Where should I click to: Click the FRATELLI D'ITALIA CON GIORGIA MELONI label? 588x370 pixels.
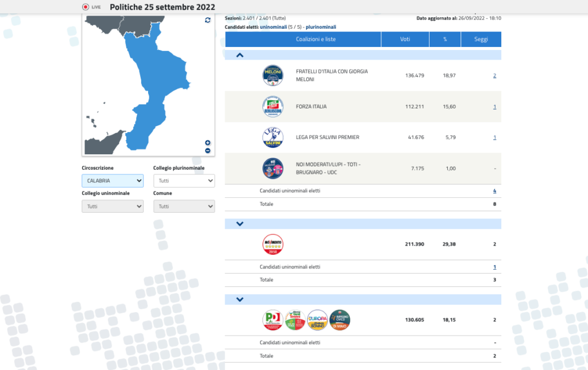pos(332,75)
